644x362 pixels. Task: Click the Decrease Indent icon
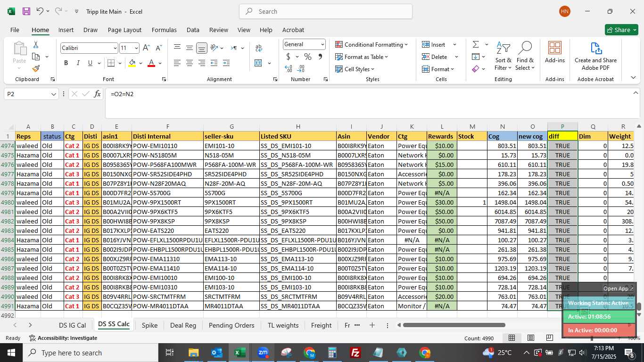tap(214, 63)
